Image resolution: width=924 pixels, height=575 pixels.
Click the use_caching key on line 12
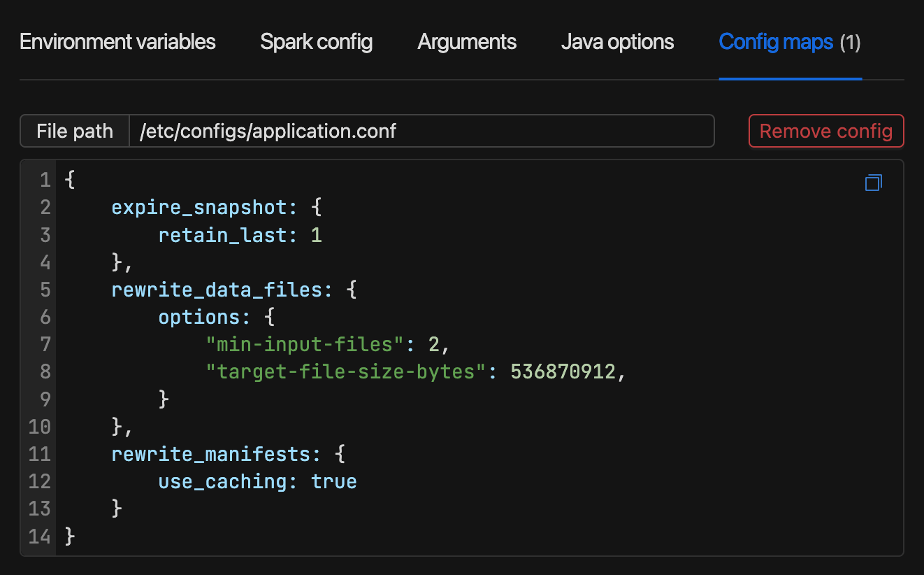(223, 481)
